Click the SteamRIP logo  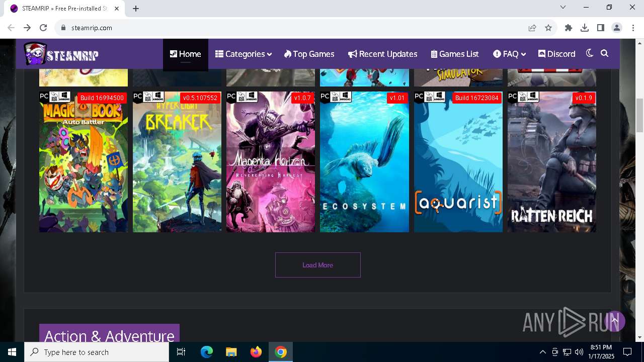[x=61, y=54]
